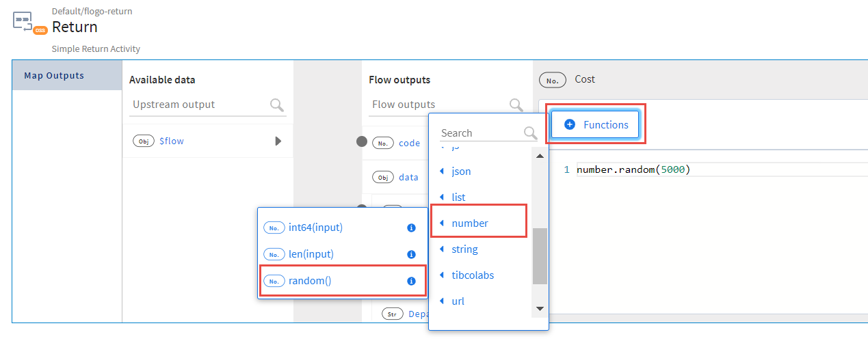Click the Return activity icon
Viewport: 868px width, 343px height.
pos(23,22)
